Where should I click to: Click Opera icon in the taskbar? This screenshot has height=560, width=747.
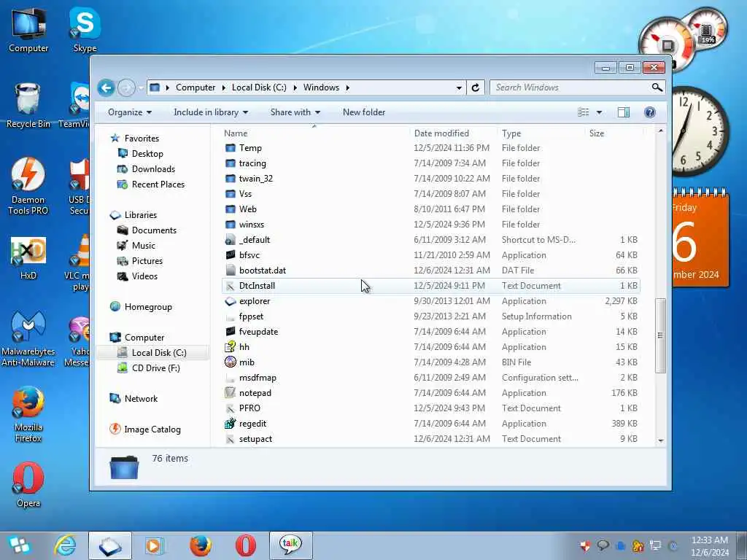coord(246,545)
